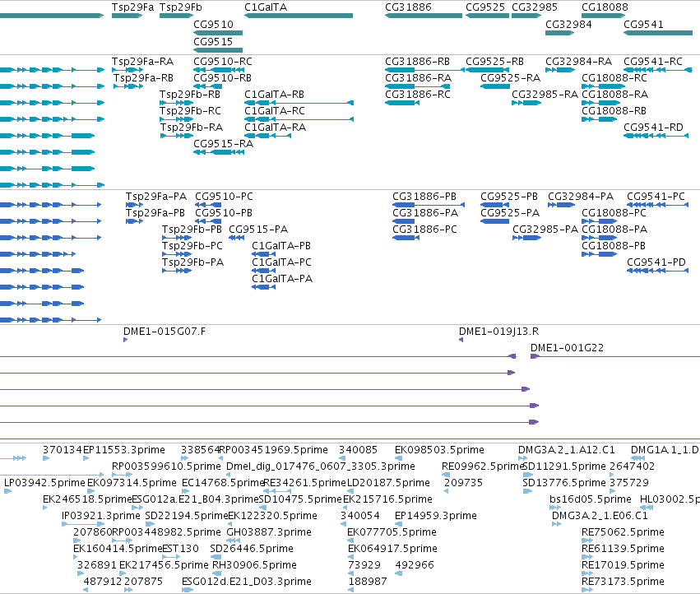Viewport: 700px width, 594px height.
Task: Click the SD26446.5prime EST feature
Action: pyautogui.click(x=216, y=557)
